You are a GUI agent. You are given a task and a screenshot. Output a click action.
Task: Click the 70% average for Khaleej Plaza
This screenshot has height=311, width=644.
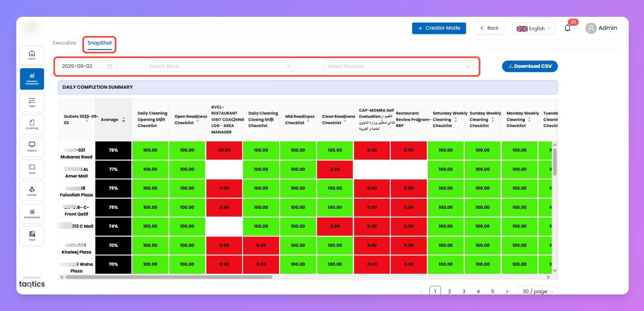(113, 245)
